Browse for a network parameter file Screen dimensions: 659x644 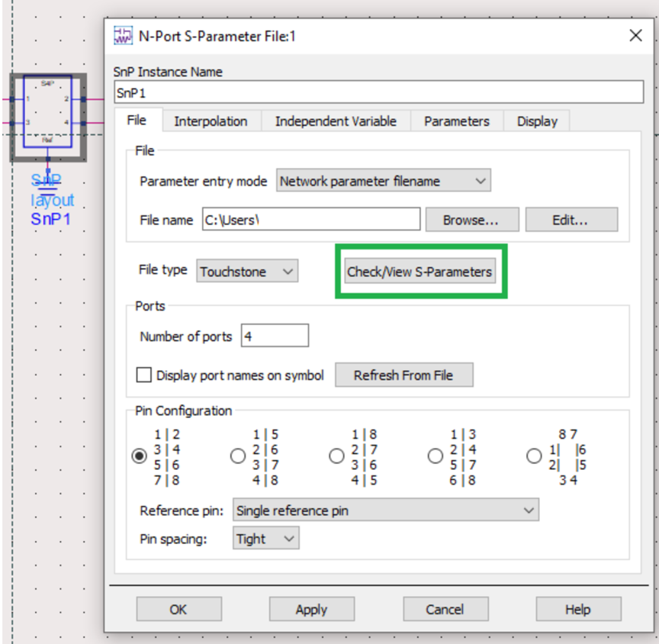(471, 220)
